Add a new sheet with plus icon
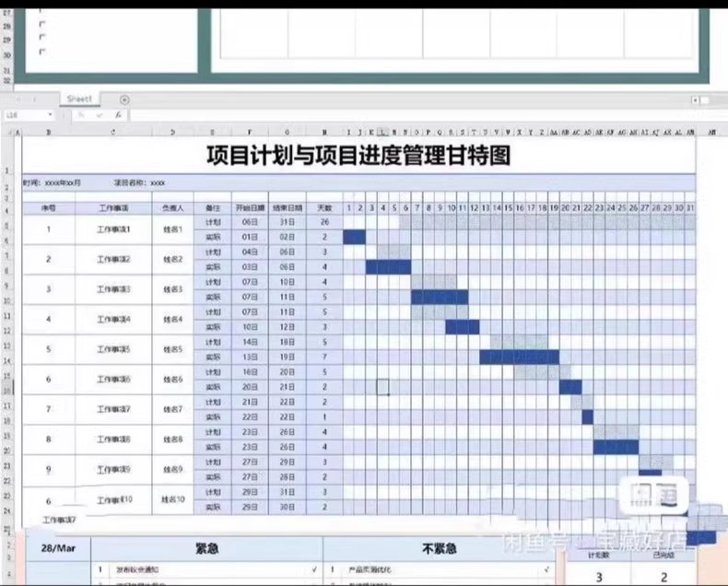This screenshot has width=728, height=586. (124, 100)
